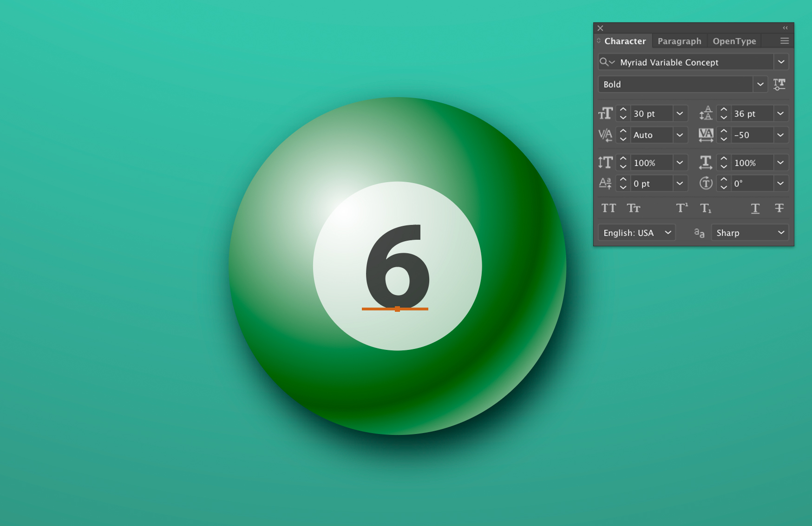Open the English: USA language dropdown
The height and width of the screenshot is (526, 812).
636,232
